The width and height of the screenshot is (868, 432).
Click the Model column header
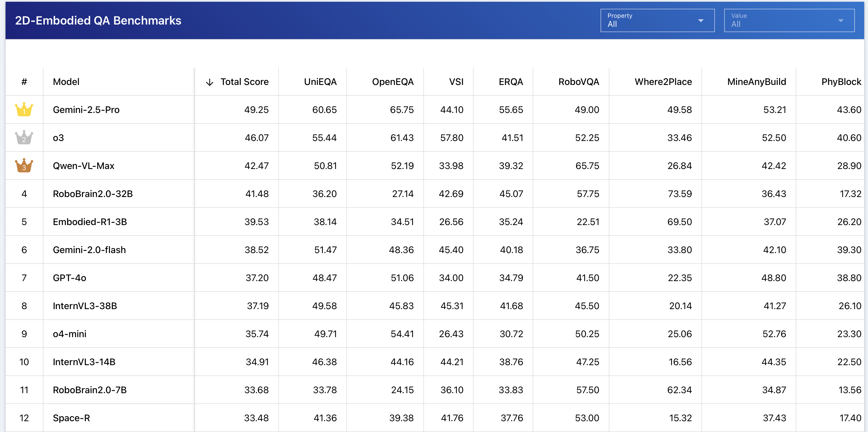coord(66,82)
